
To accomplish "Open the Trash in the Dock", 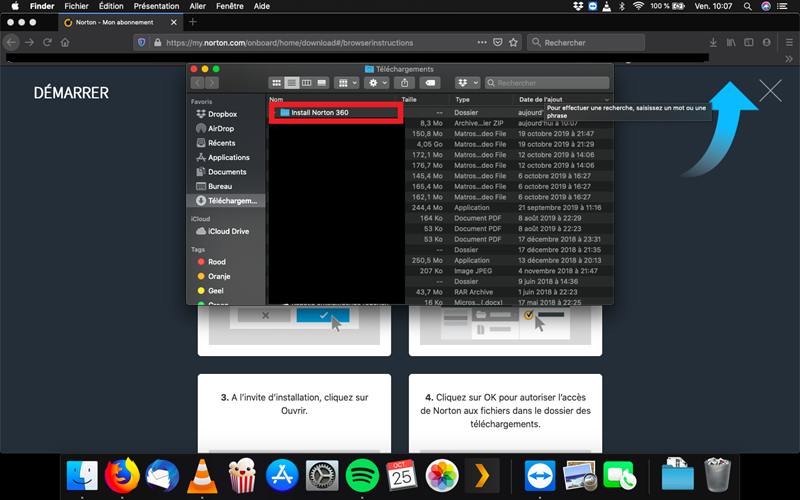I will (717, 475).
